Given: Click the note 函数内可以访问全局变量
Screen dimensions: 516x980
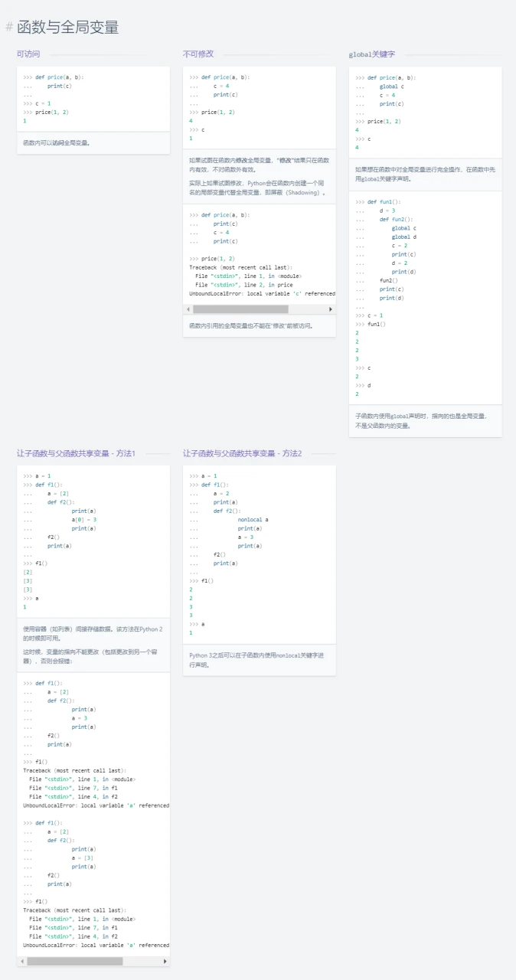Looking at the screenshot, I should [56, 142].
